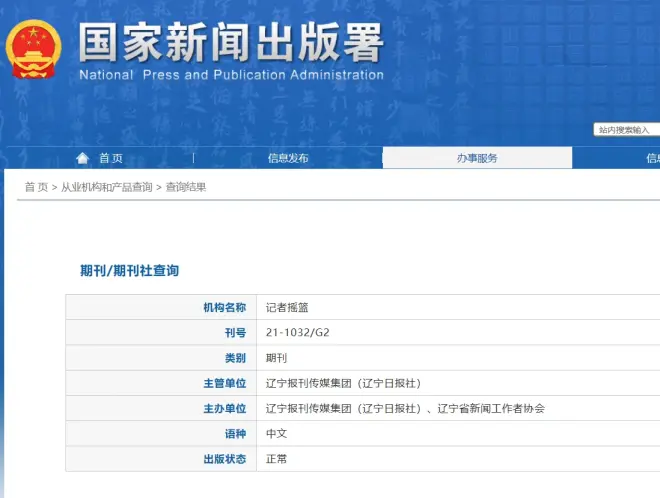Click the 类别 row value 期刊
The image size is (660, 498).
(x=276, y=358)
